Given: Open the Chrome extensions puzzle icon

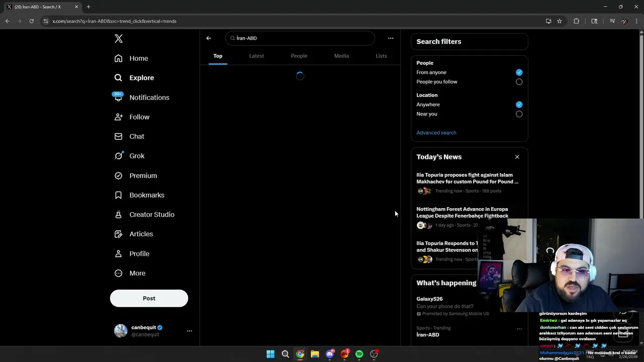Looking at the screenshot, I should [577, 21].
